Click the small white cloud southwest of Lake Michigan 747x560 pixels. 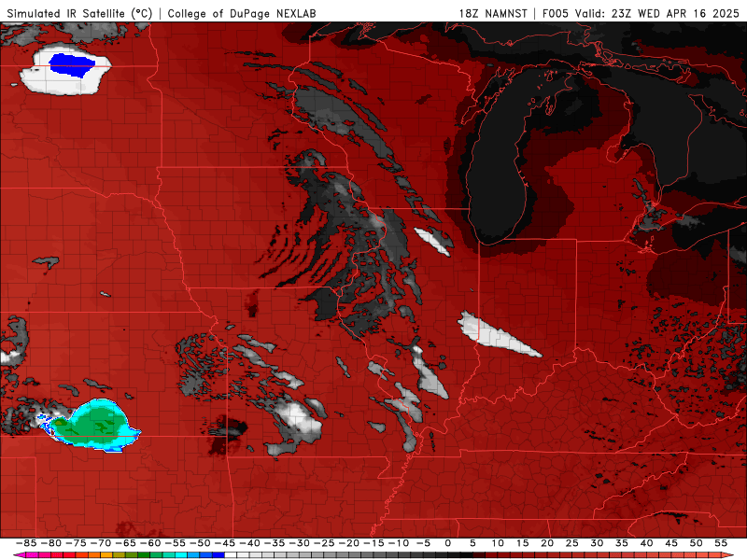[x=432, y=241]
